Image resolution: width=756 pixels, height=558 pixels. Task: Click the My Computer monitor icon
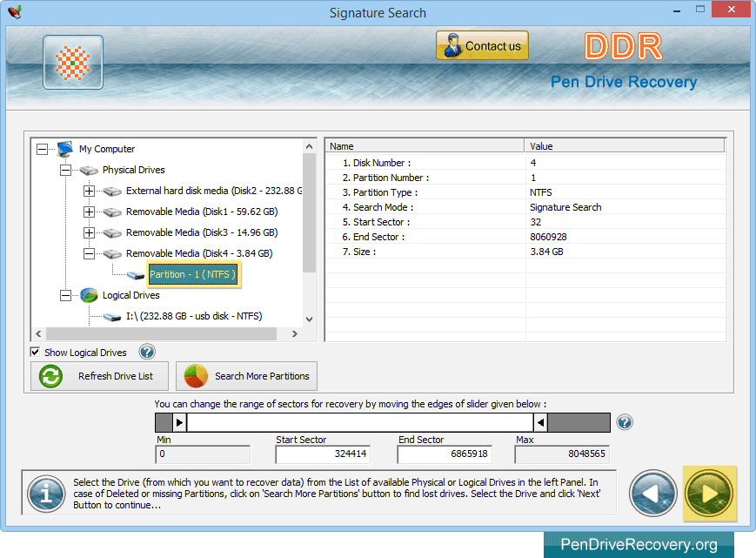[x=64, y=149]
